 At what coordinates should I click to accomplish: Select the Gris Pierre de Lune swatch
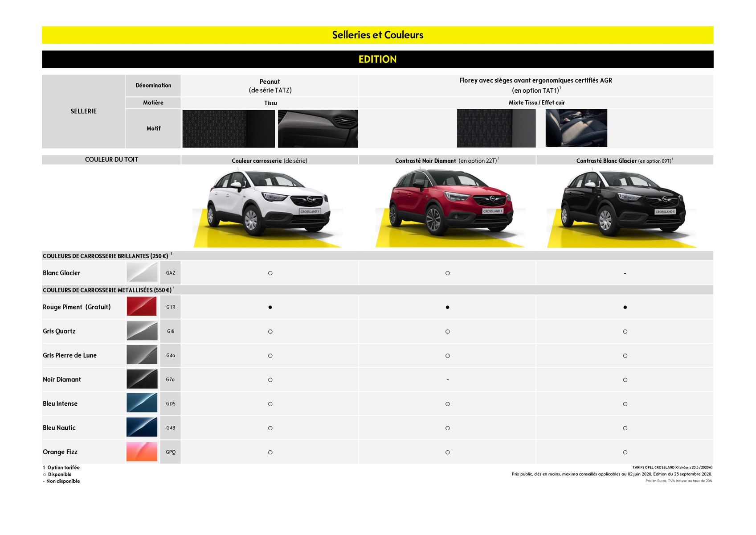pos(142,355)
